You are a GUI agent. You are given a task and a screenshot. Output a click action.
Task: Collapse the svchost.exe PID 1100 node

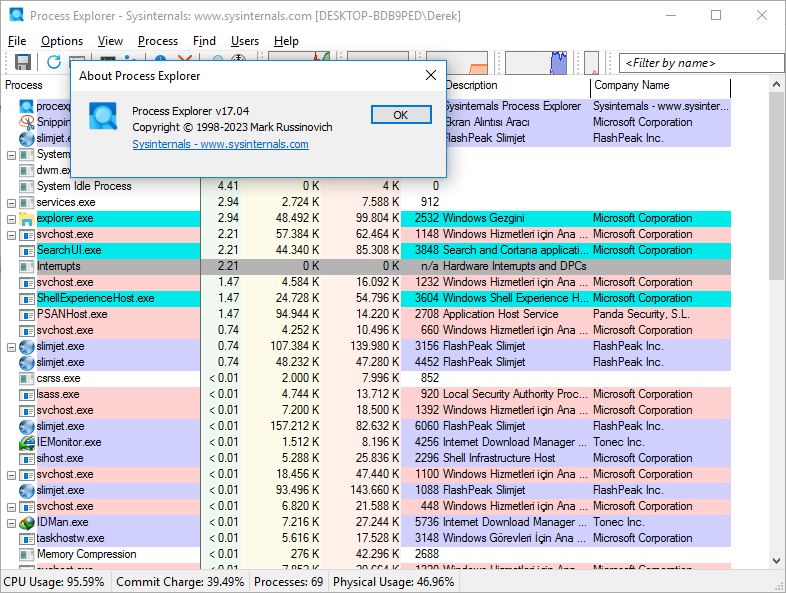[x=11, y=475]
